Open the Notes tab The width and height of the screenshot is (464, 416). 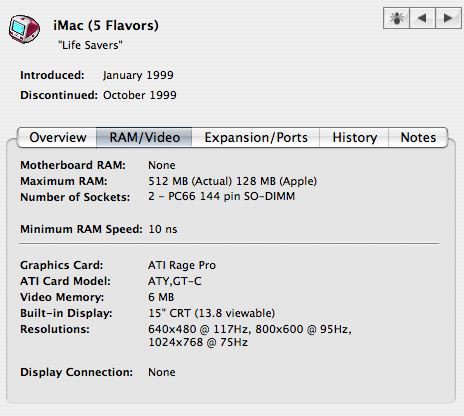click(418, 137)
